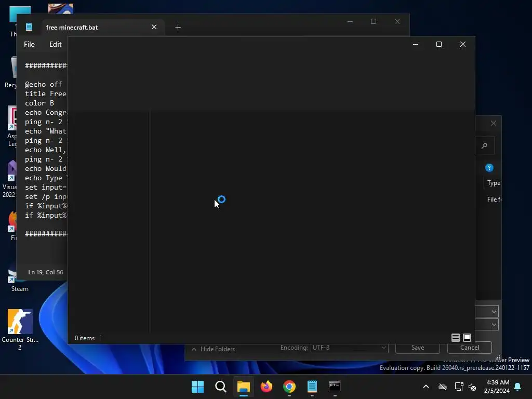This screenshot has width=532, height=399.
Task: Open the Encoding UTF-8 dropdown
Action: [350, 348]
